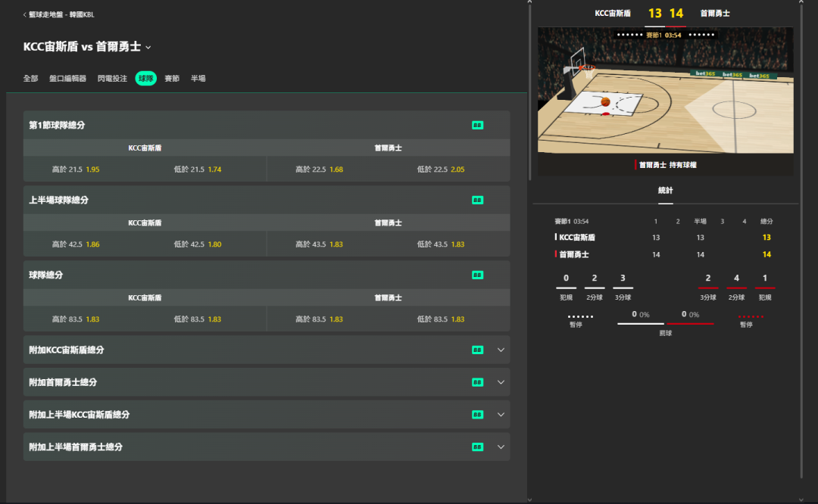818x504 pixels.
Task: Expand the 附加上半場首爾勇士總分 market
Action: click(x=501, y=447)
